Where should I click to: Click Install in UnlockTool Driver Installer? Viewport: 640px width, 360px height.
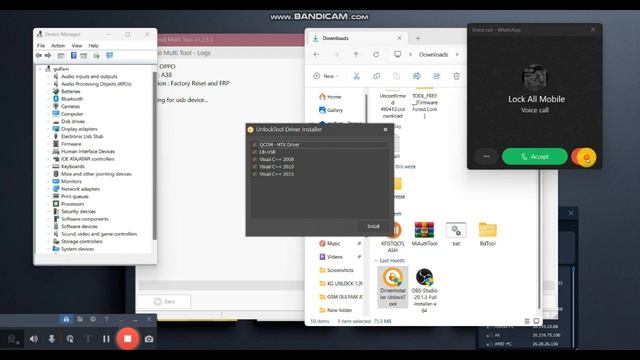373,226
